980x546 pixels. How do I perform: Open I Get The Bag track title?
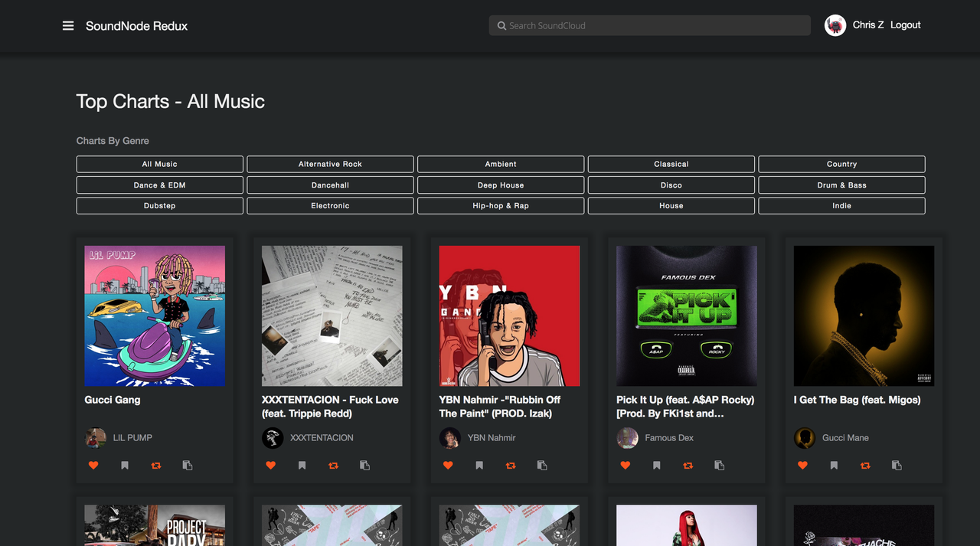(857, 400)
